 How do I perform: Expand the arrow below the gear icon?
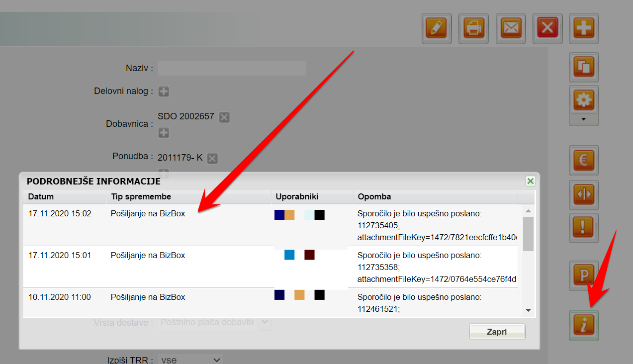coord(584,120)
